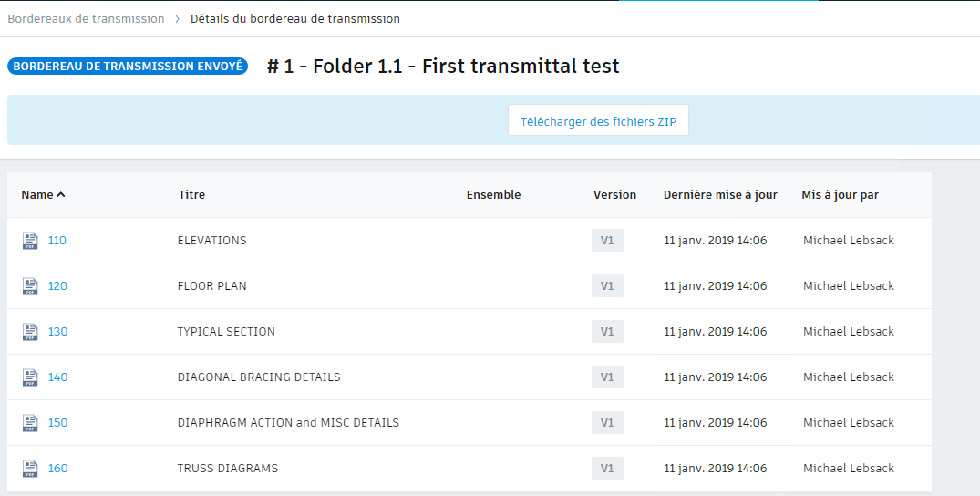
Task: Click the V1 version badge for FLOOR PLAN
Action: [x=607, y=286]
